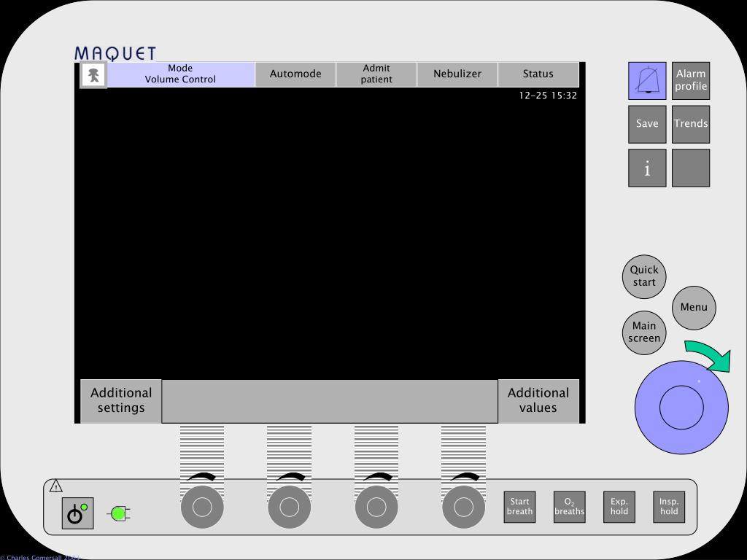This screenshot has width=747, height=560.
Task: Open the Alarm profile button
Action: (x=691, y=80)
